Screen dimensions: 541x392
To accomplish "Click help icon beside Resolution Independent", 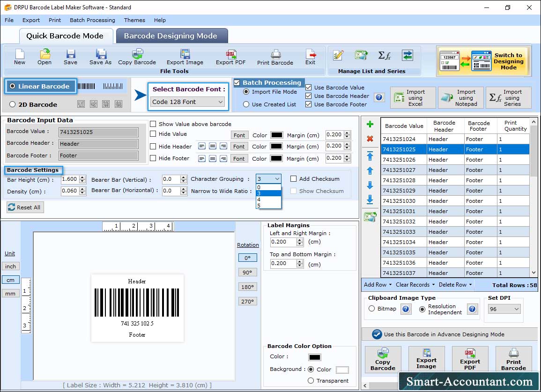I will point(472,309).
